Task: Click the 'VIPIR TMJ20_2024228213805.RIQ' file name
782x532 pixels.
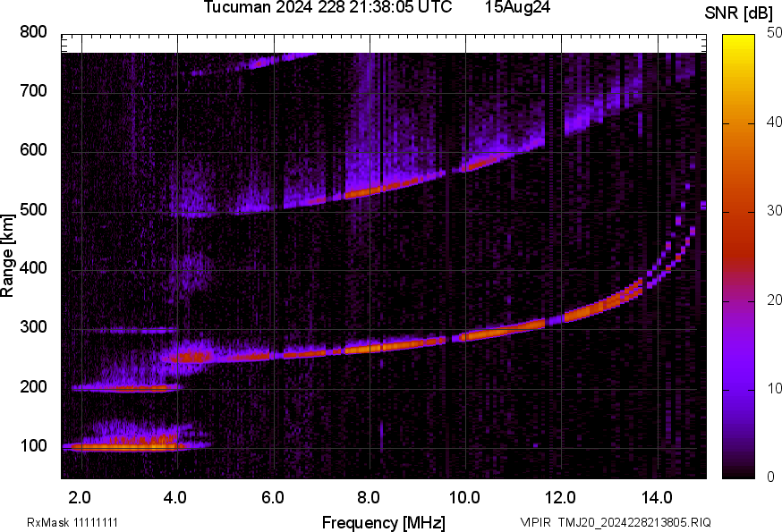Action: tap(616, 522)
